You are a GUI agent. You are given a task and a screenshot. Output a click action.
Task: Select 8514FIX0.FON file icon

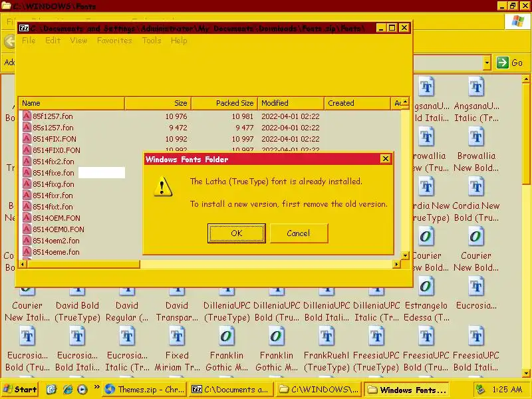27,150
